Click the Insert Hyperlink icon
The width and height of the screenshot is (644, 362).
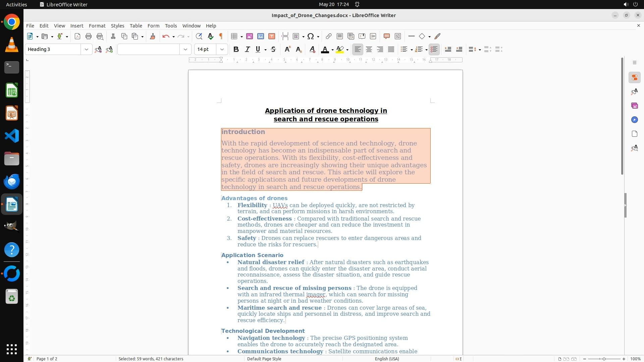[x=329, y=36]
